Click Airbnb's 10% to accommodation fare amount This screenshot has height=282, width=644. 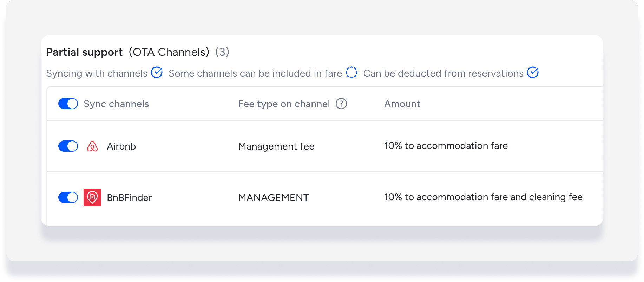[x=446, y=146]
